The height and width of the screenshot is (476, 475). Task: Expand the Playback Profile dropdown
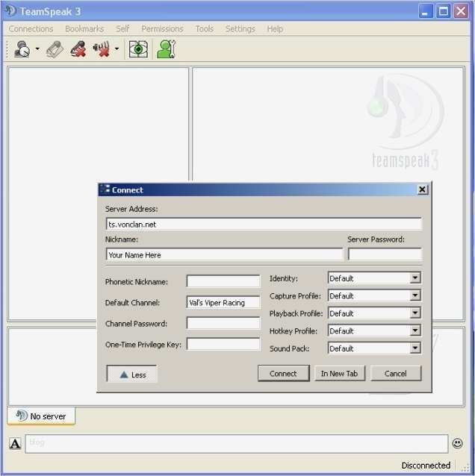(x=415, y=313)
